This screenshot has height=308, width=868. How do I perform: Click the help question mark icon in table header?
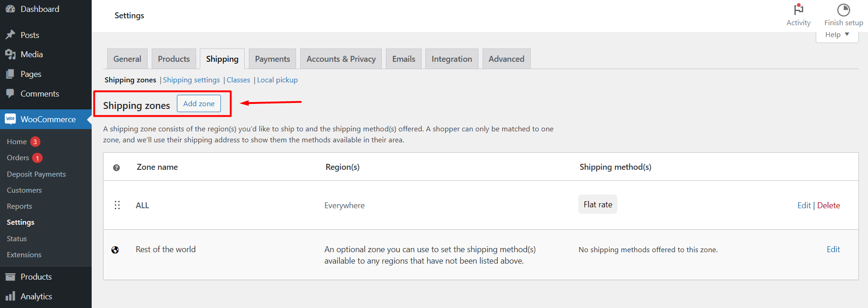point(116,168)
